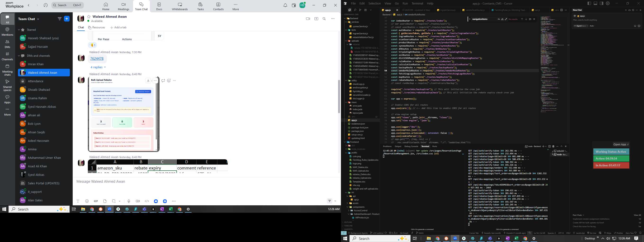Image resolution: width=644 pixels, height=242 pixels.
Task: Open the Zoom history clock icon
Action: (45, 5)
